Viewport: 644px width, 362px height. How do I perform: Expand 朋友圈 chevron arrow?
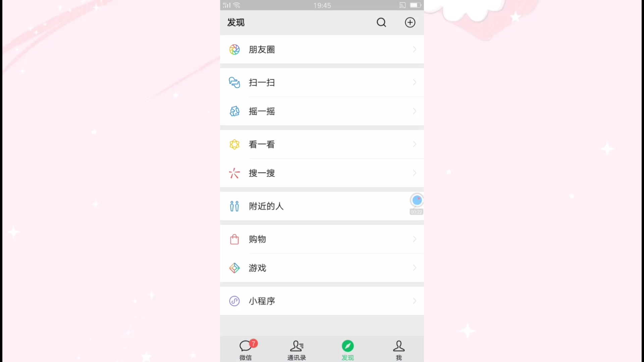pos(414,50)
